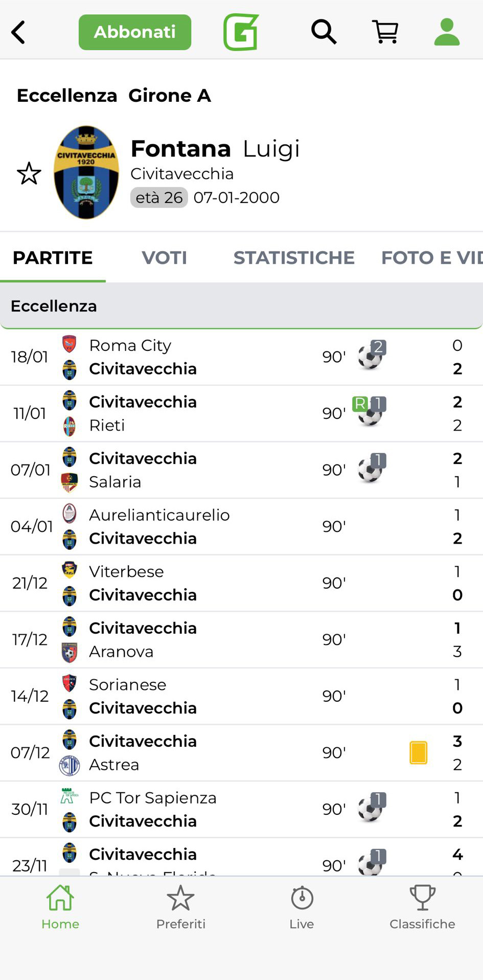Click the Civitavecchia club crest
Screen dimensions: 483x980
coord(86,172)
